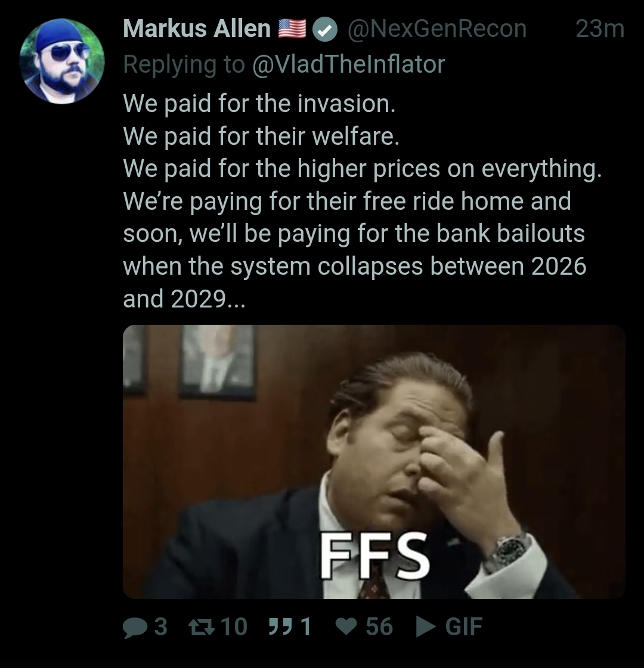Click the reply count 3

tap(160, 627)
